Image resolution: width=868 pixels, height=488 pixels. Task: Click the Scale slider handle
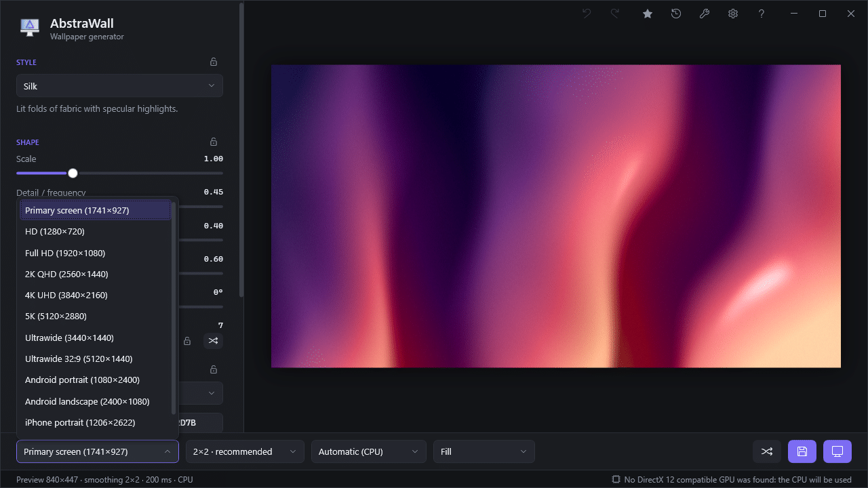point(73,174)
